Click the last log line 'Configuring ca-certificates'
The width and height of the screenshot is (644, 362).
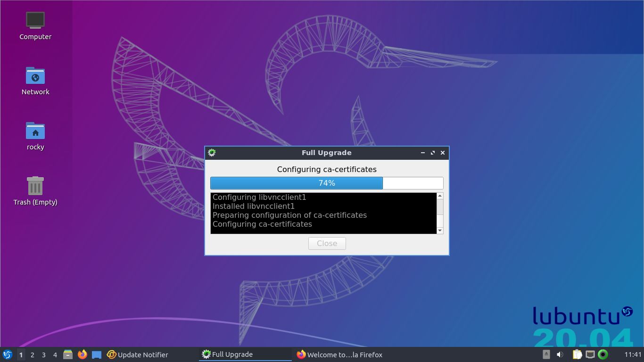[x=262, y=224]
